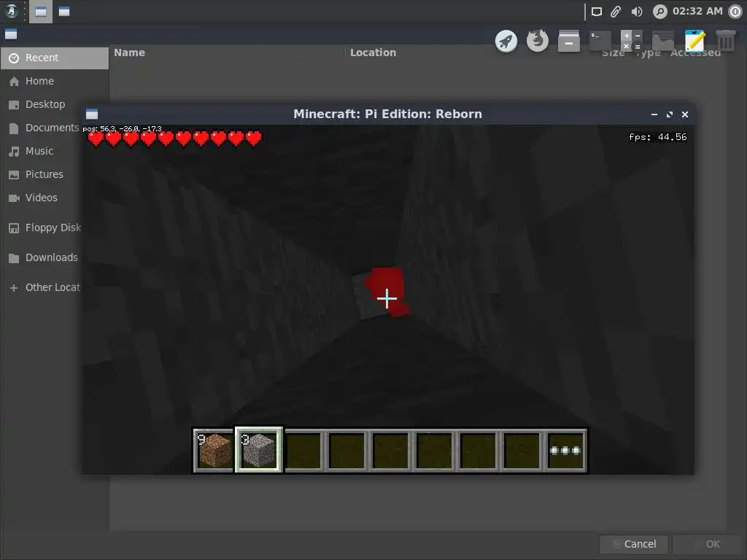Screen dimensions: 747x560
Task: Open the file manager drawer dock icon
Action: tap(569, 41)
